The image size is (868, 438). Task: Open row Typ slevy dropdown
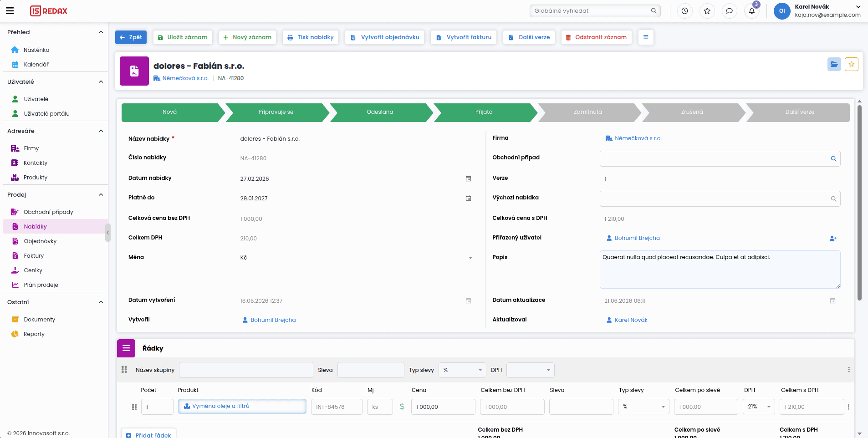click(643, 407)
